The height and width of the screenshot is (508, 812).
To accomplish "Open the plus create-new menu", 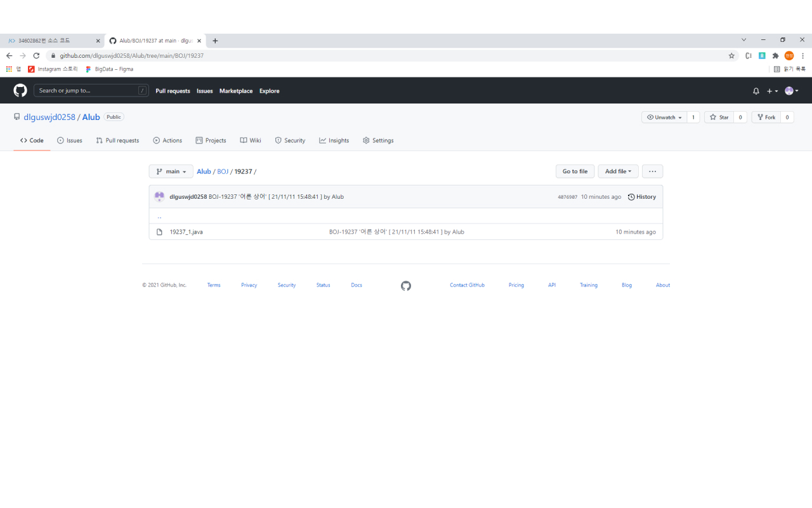I will 772,91.
